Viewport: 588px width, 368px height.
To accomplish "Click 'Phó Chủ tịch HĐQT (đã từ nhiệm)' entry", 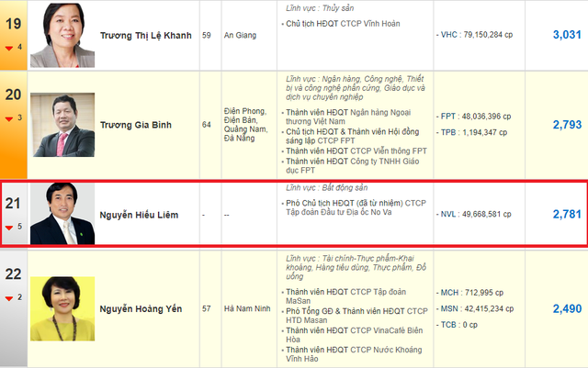I will pos(356,207).
